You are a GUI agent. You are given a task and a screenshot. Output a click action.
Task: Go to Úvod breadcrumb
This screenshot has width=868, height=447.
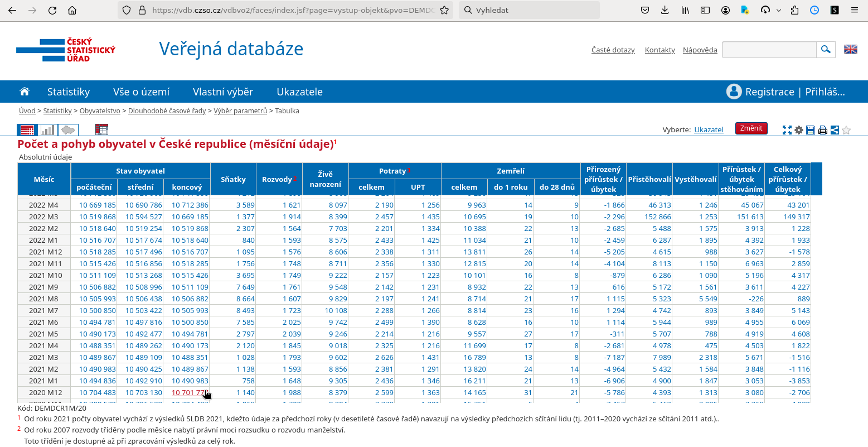(x=27, y=110)
